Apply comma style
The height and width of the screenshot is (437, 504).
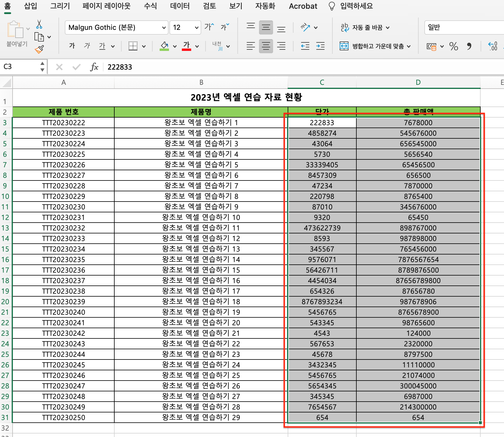pos(469,46)
